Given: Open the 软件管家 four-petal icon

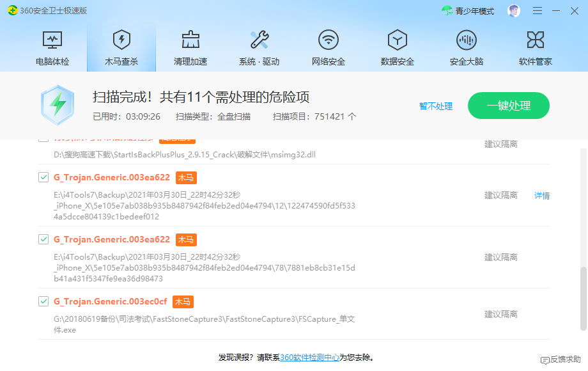Looking at the screenshot, I should (x=535, y=40).
